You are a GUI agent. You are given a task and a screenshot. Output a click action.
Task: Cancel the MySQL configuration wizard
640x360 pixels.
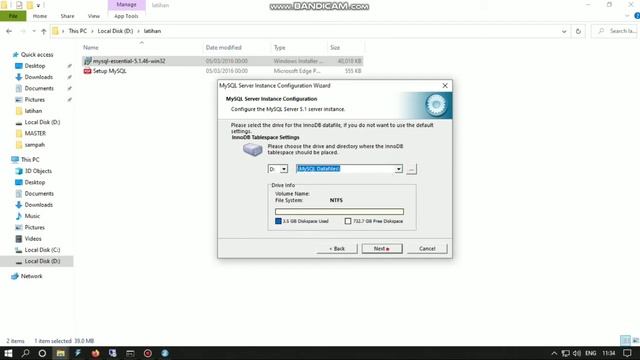[427, 249]
